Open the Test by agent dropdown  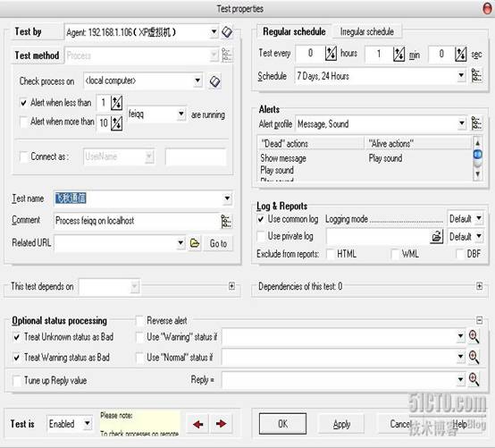(x=214, y=32)
